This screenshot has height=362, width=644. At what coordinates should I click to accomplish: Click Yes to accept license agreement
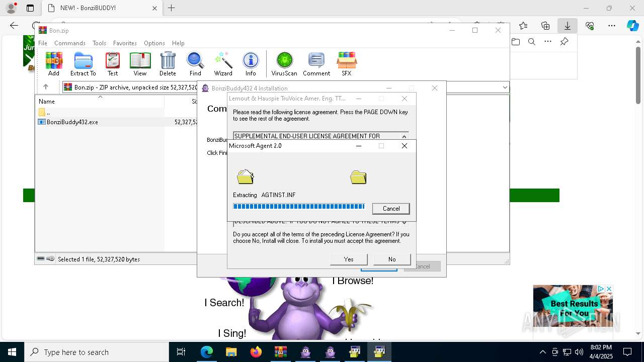pos(349,259)
